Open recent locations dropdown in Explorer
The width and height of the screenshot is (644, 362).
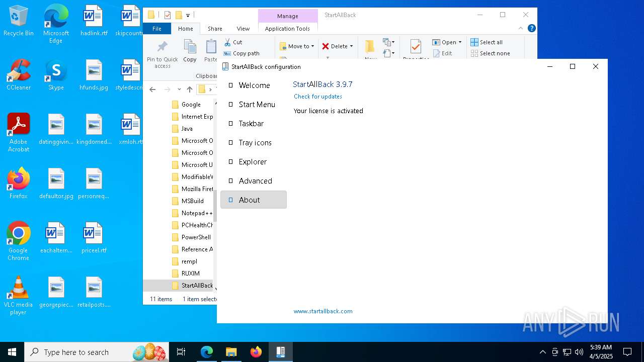179,89
